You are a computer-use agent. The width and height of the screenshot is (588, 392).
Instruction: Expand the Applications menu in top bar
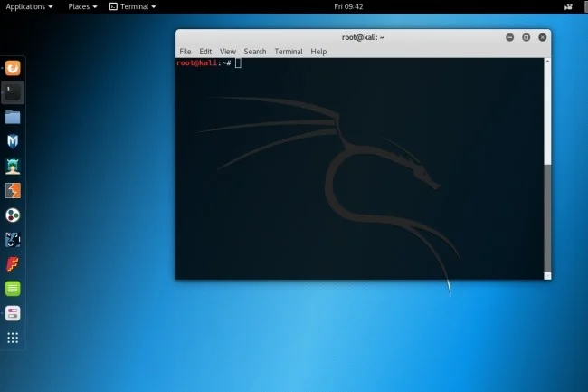click(29, 6)
